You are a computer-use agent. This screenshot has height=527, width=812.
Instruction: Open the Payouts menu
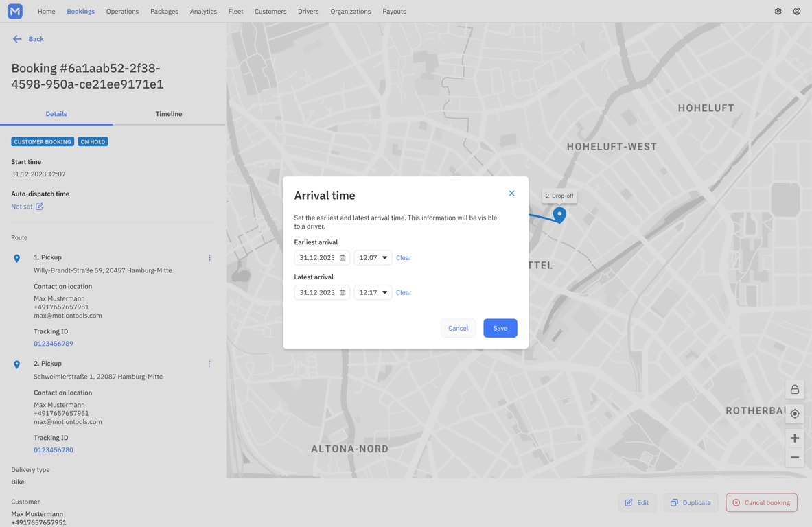(394, 12)
